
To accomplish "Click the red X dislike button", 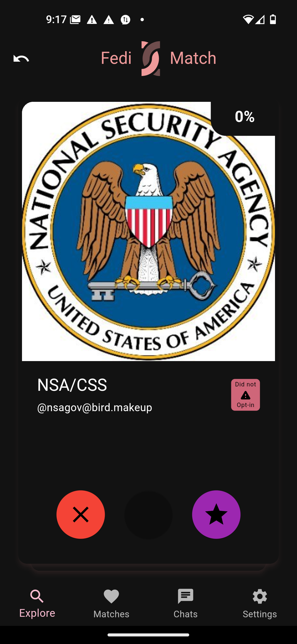I will (x=81, y=514).
